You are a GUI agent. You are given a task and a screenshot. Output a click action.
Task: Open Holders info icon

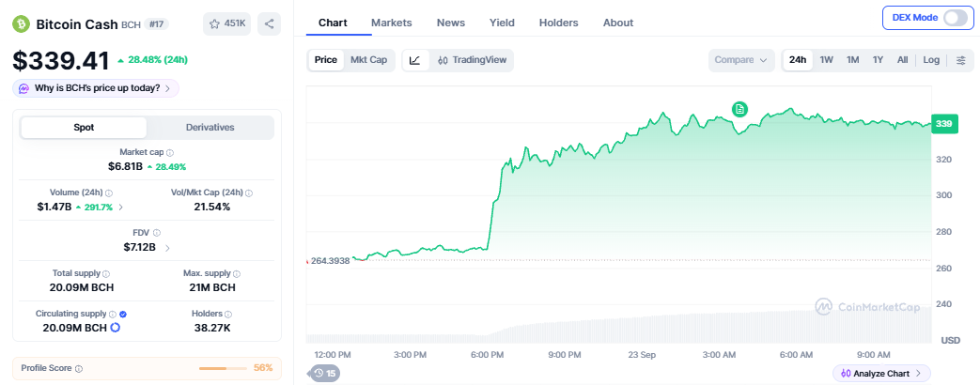tap(228, 315)
